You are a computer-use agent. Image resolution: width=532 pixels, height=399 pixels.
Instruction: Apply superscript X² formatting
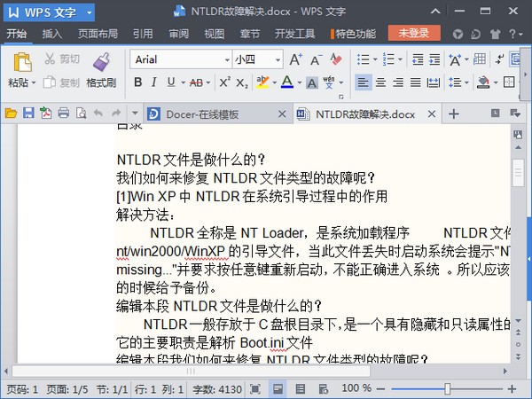(224, 82)
